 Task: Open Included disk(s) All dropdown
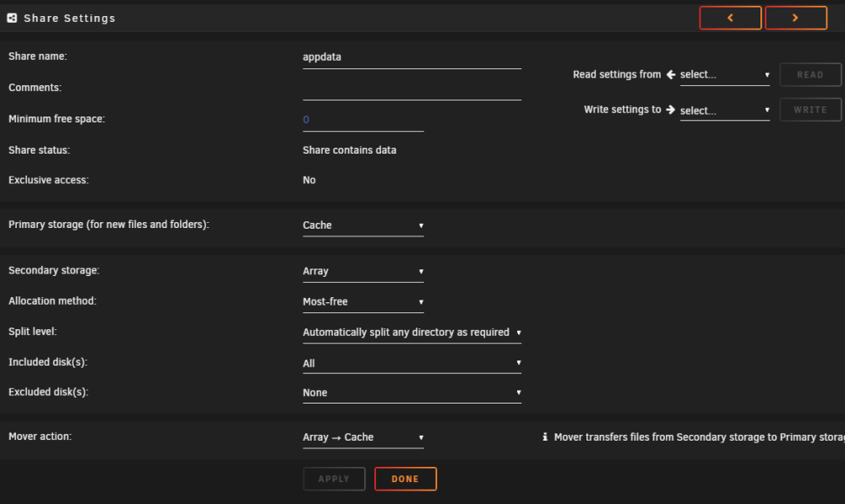coord(412,363)
